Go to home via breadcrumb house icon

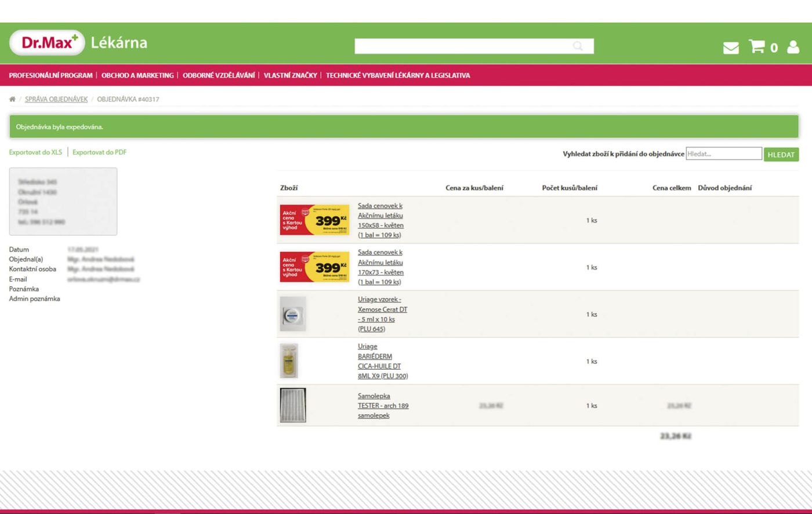(12, 99)
